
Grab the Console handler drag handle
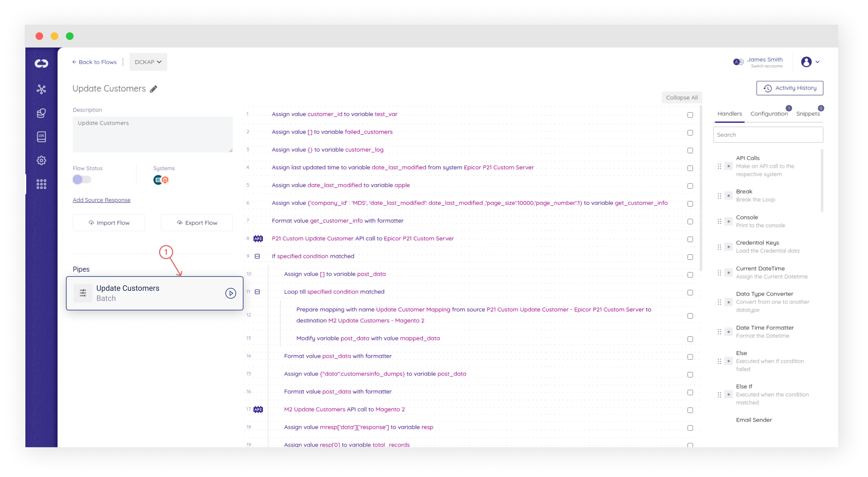719,222
